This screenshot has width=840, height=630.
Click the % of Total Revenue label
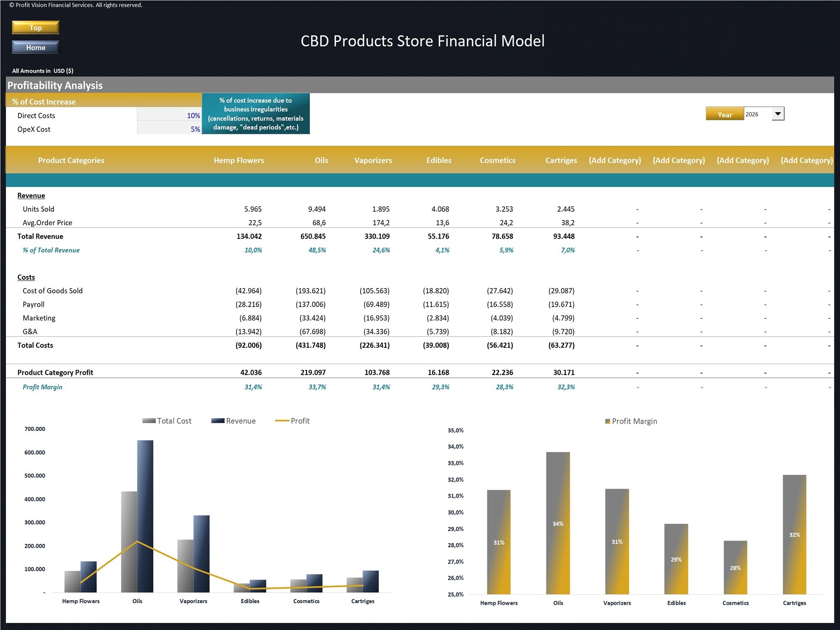(51, 250)
